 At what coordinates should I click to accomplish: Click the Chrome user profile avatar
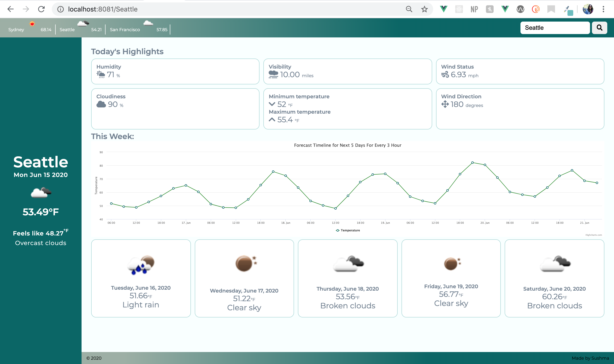click(588, 9)
